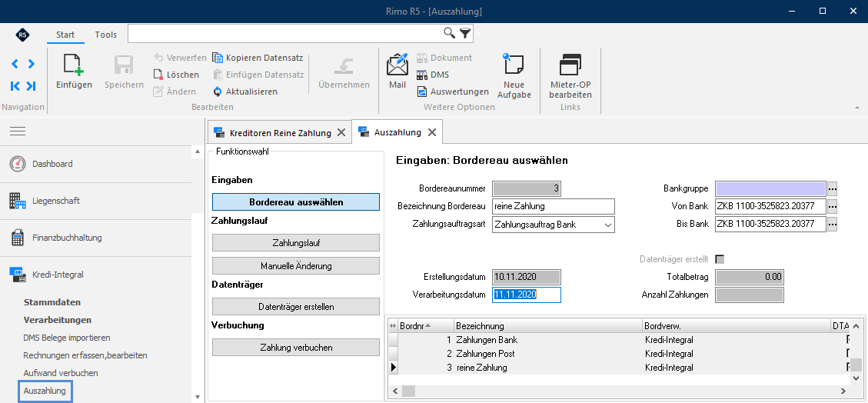Image resolution: width=868 pixels, height=403 pixels.
Task: Open Mieter-OP bearbeiten link
Action: point(570,76)
